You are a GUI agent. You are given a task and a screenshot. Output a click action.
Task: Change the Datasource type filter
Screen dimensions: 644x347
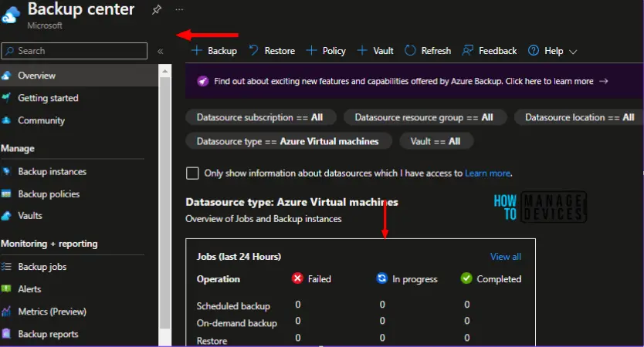click(288, 142)
